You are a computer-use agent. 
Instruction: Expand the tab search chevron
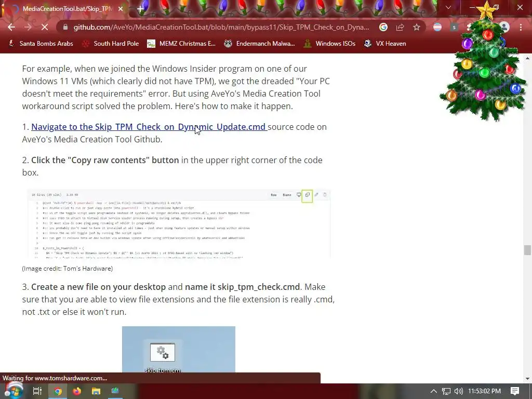click(448, 7)
